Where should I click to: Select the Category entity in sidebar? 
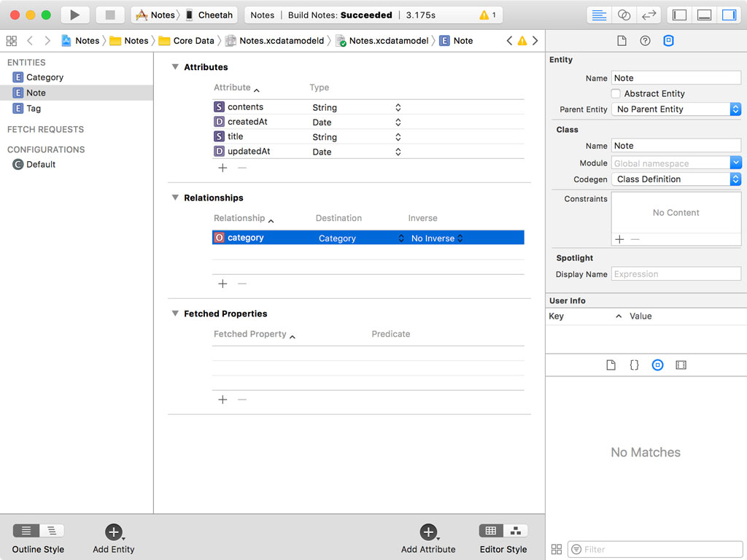pos(44,77)
